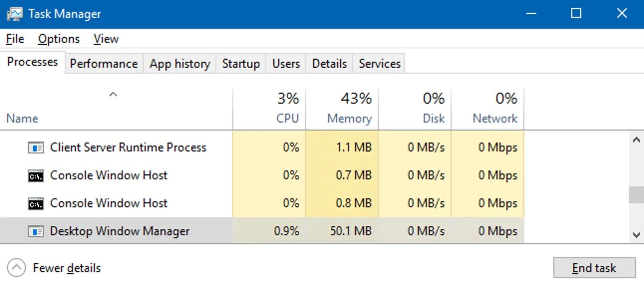Click sort arrow above Name column
Viewport: 644px width, 291px height.
[x=113, y=94]
